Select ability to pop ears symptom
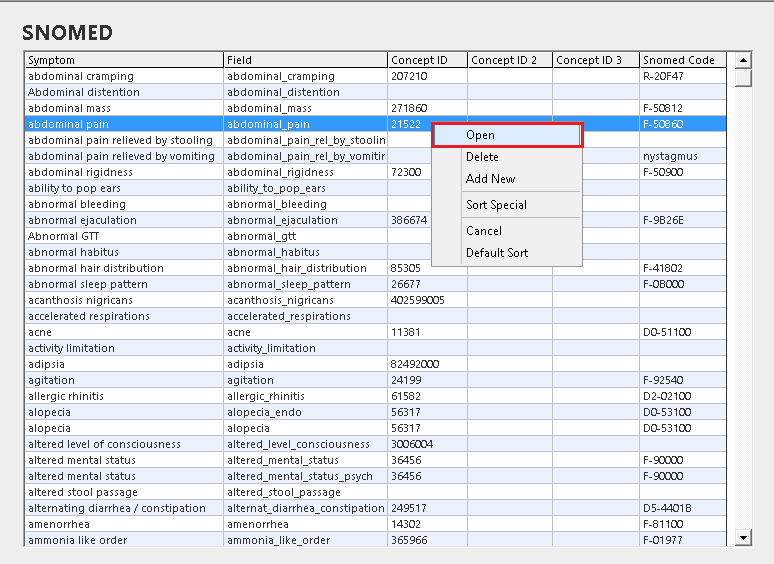The width and height of the screenshot is (774, 564). (x=124, y=188)
